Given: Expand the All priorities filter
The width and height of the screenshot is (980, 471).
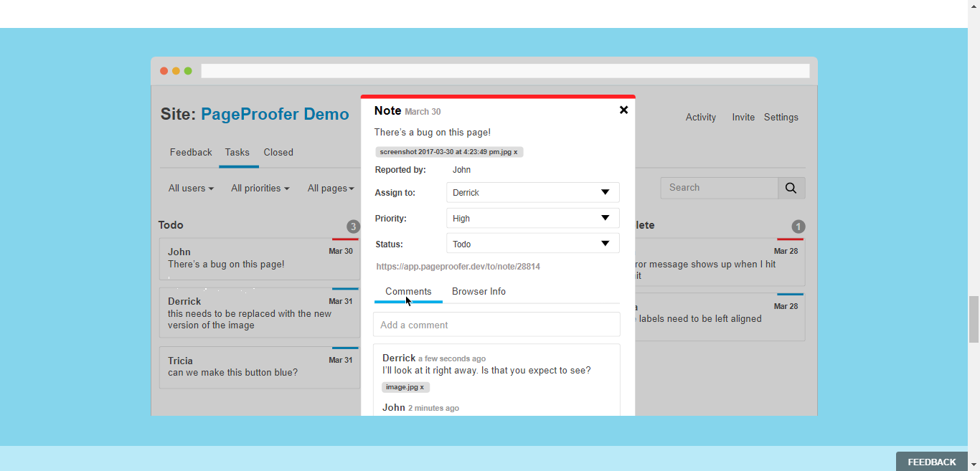Looking at the screenshot, I should pyautogui.click(x=260, y=188).
